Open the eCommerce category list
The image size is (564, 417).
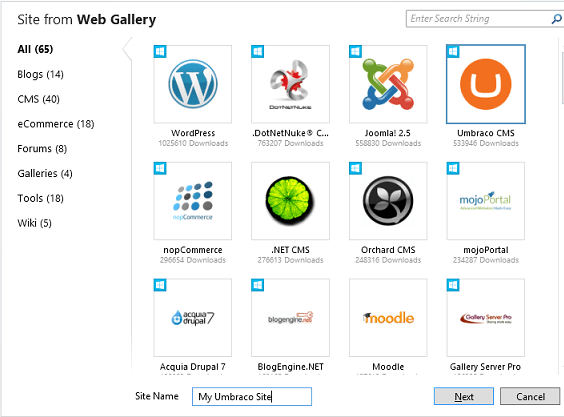pos(56,124)
